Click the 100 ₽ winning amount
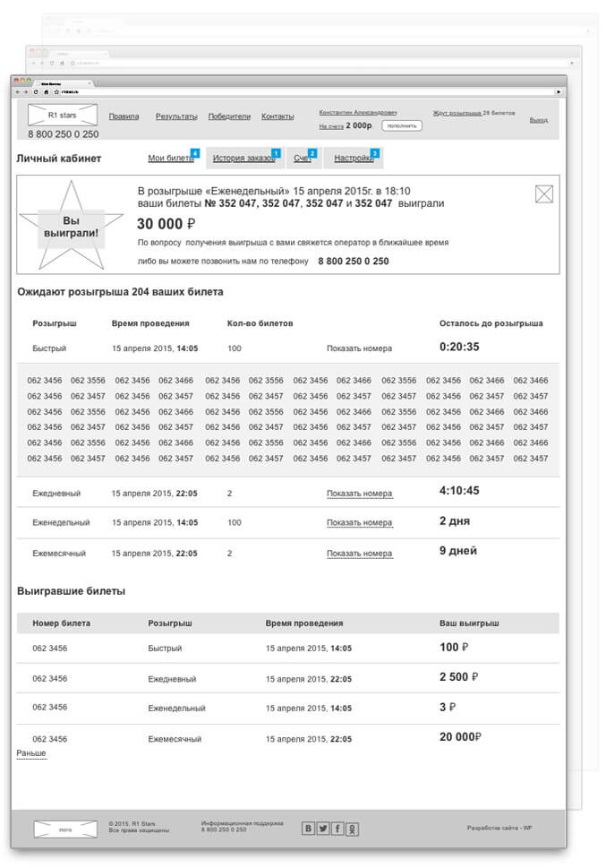This screenshot has height=868, width=606. [454, 647]
